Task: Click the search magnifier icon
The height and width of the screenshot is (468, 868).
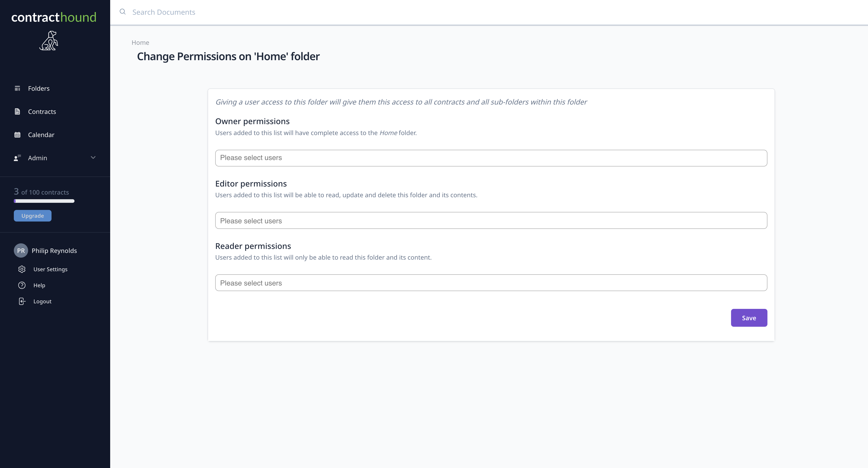Action: (122, 12)
